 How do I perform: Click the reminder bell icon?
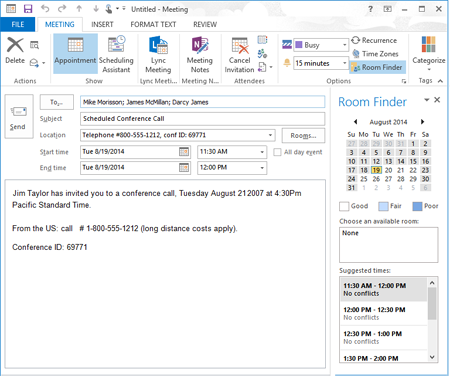coord(287,63)
